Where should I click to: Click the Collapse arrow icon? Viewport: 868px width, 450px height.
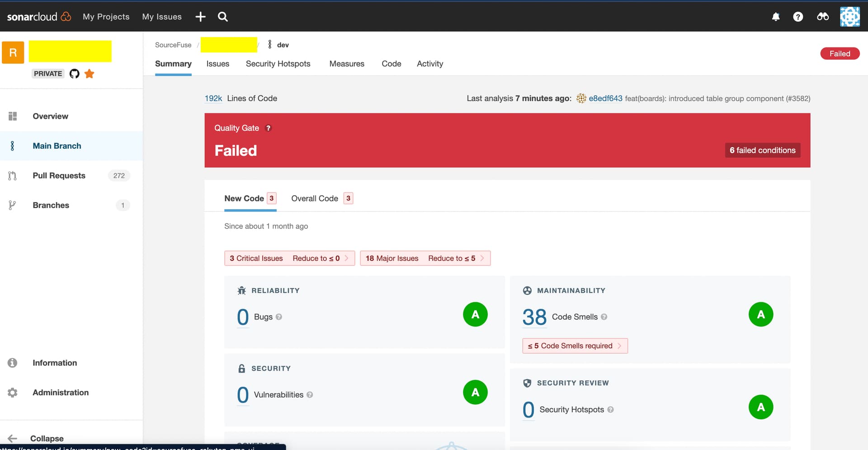pyautogui.click(x=13, y=438)
